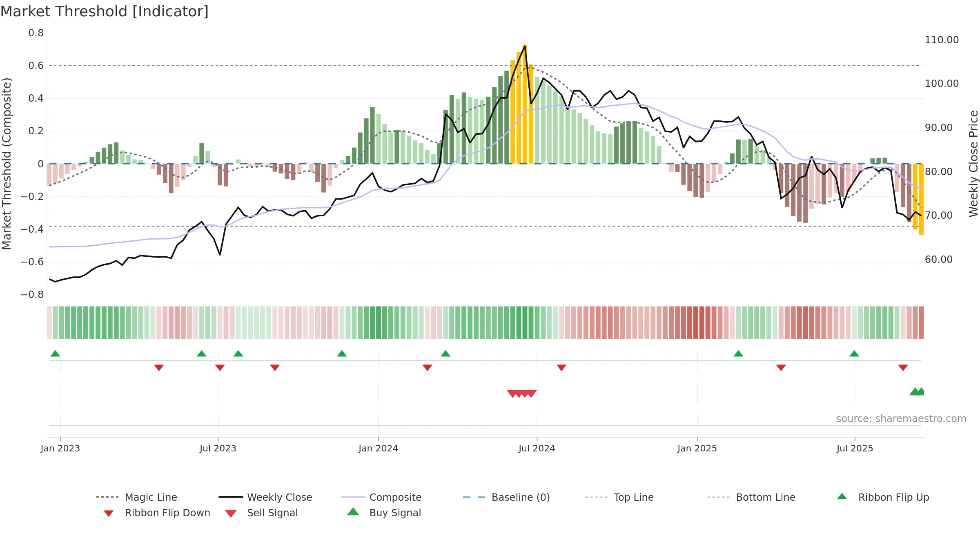The width and height of the screenshot is (980, 551).
Task: Click the Market Threshold (Composite) axis title
Action: click(7, 163)
